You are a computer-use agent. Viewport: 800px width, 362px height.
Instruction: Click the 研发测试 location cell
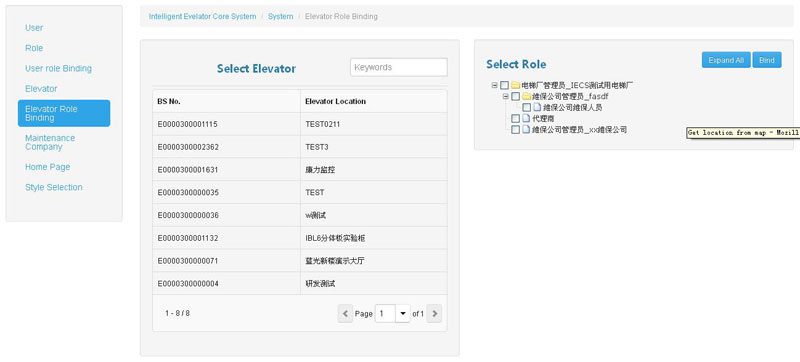pos(374,283)
